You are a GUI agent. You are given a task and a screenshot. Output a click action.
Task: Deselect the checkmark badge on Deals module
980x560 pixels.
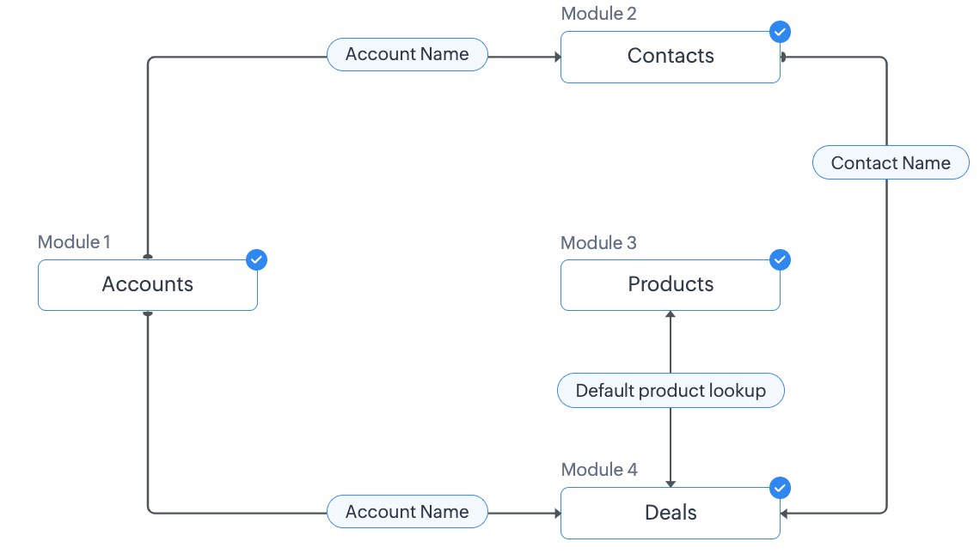pyautogui.click(x=780, y=488)
